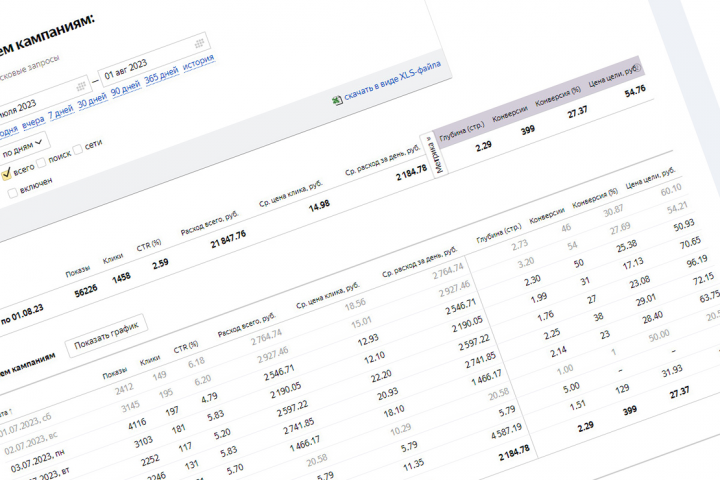Open the calendar icon in the end date field
The width and height of the screenshot is (720, 480).
pos(199,44)
